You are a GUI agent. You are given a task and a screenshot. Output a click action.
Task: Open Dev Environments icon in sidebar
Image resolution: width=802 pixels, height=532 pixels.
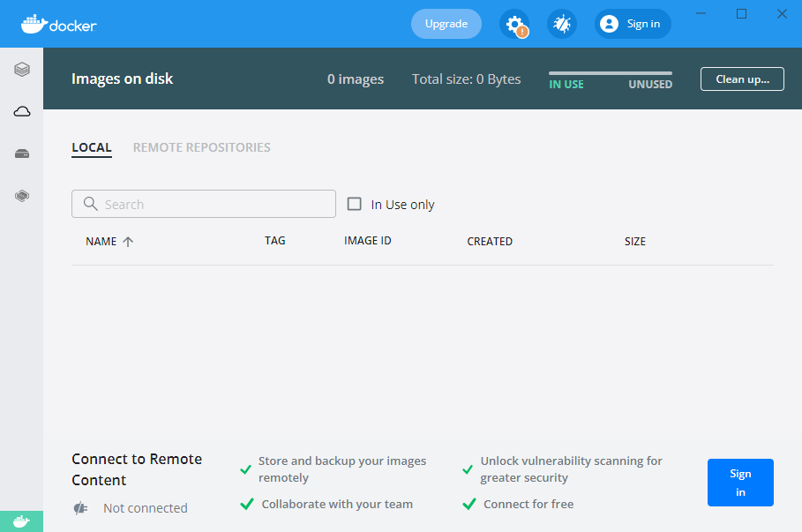(x=22, y=195)
